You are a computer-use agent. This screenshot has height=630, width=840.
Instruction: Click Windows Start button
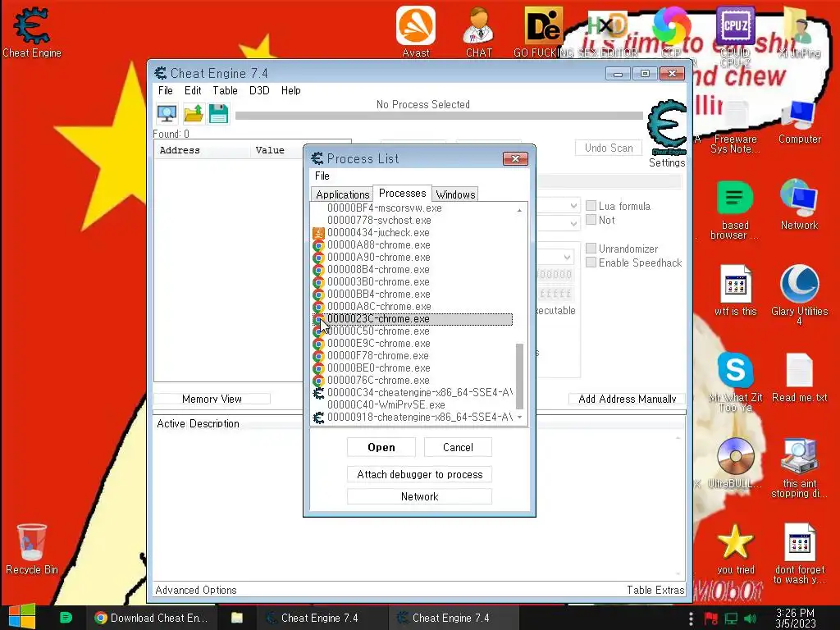pos(22,617)
